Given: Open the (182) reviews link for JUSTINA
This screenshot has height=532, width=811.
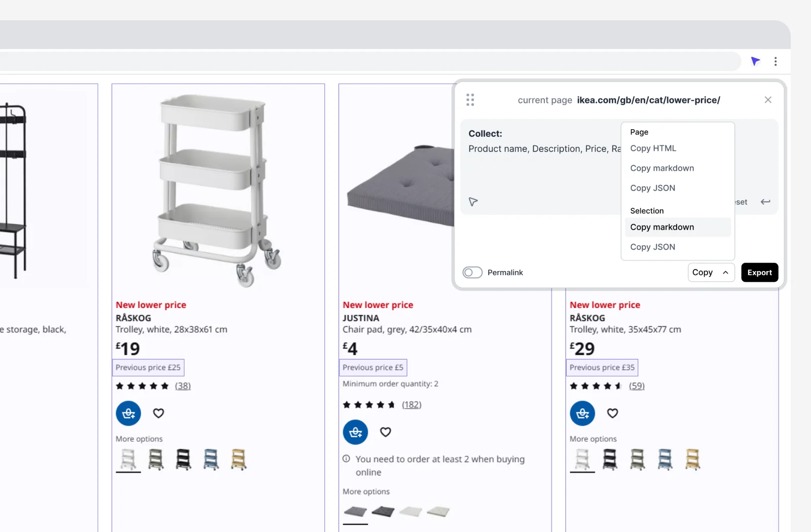Looking at the screenshot, I should pos(412,405).
